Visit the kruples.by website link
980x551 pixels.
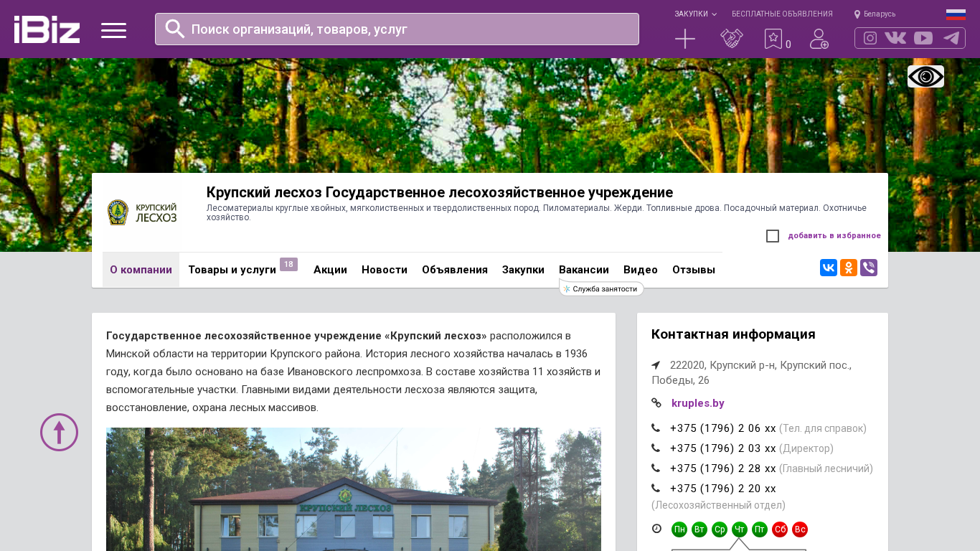point(698,403)
